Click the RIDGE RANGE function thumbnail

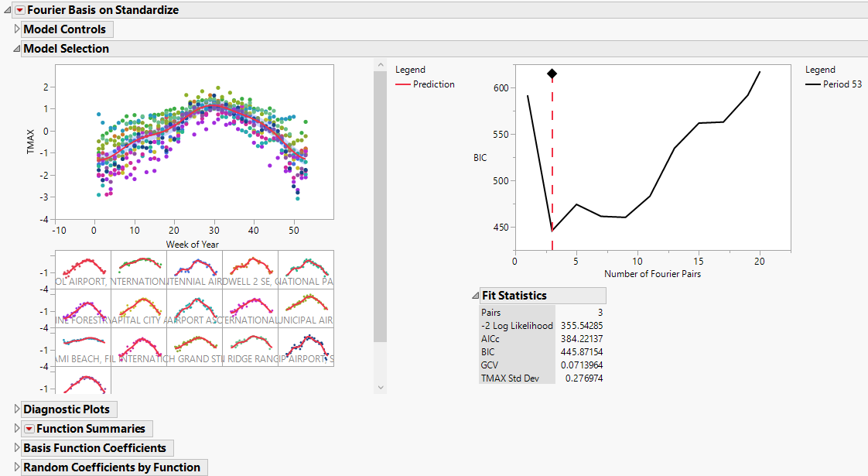pos(250,347)
